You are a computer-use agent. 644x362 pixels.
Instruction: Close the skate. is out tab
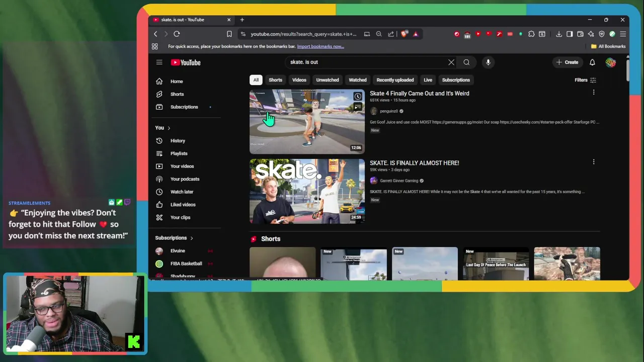point(229,20)
